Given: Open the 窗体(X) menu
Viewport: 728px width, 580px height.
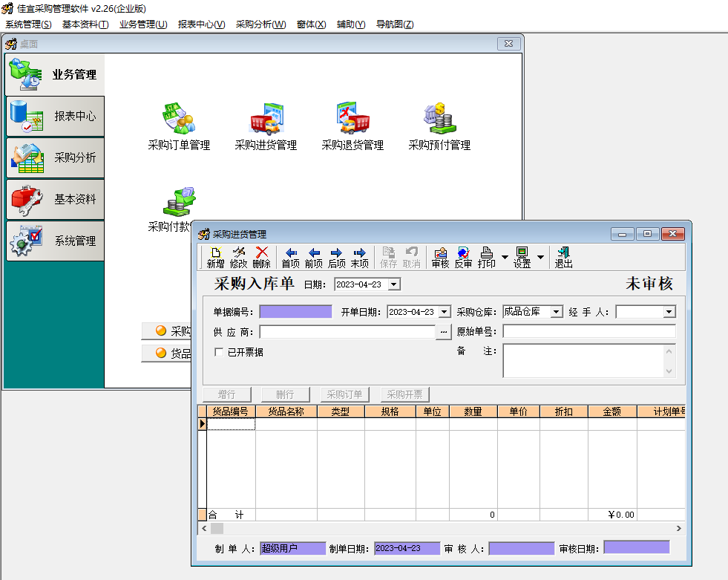Looking at the screenshot, I should click(311, 25).
